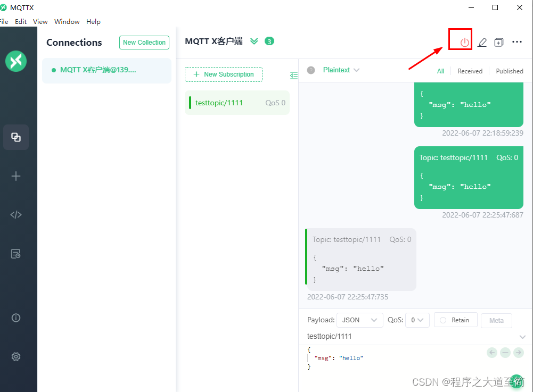The image size is (533, 392).
Task: Click the minus history button in payload editor
Action: pos(505,353)
